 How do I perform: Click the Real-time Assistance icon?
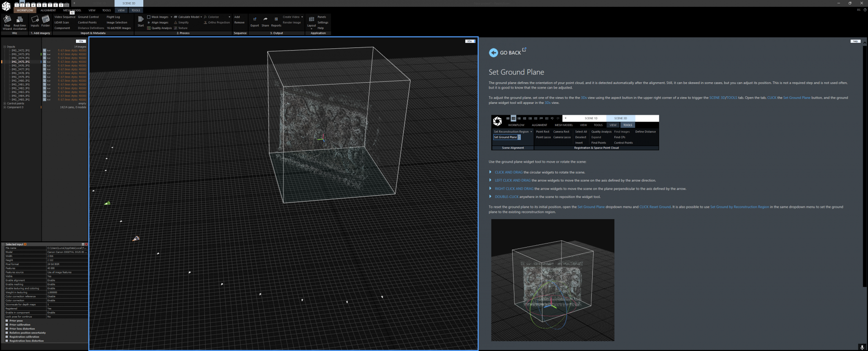19,20
